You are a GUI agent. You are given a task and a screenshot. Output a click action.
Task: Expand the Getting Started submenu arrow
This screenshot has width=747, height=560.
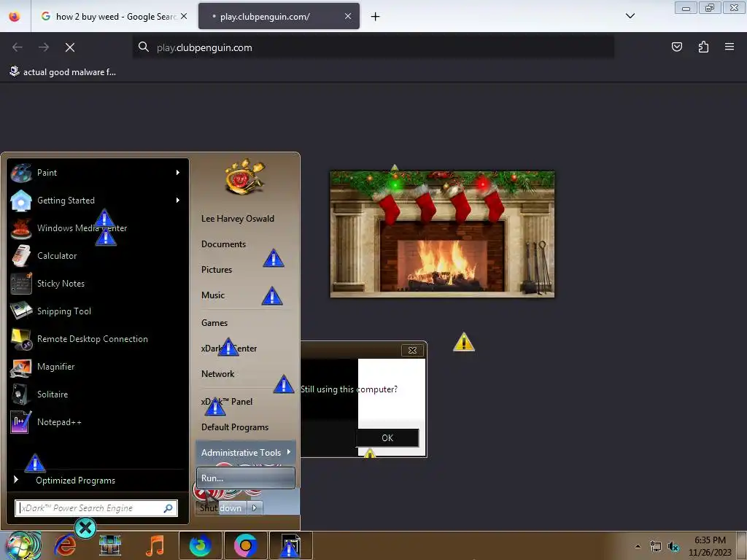(178, 201)
